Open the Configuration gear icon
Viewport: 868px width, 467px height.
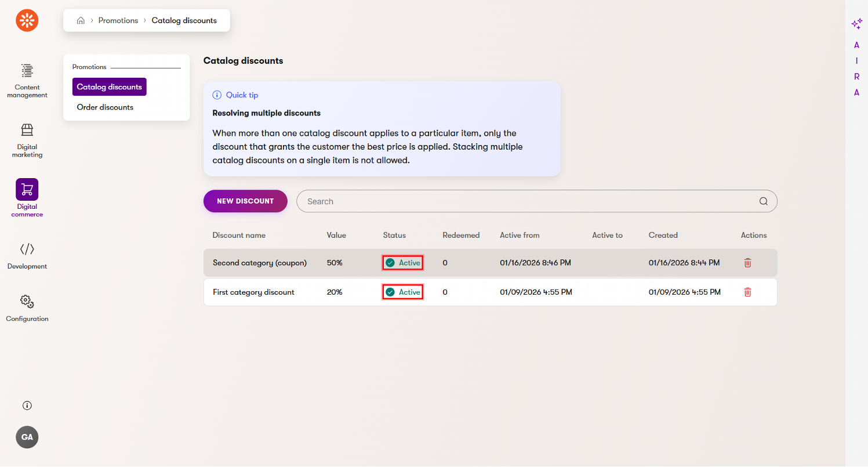(x=27, y=301)
